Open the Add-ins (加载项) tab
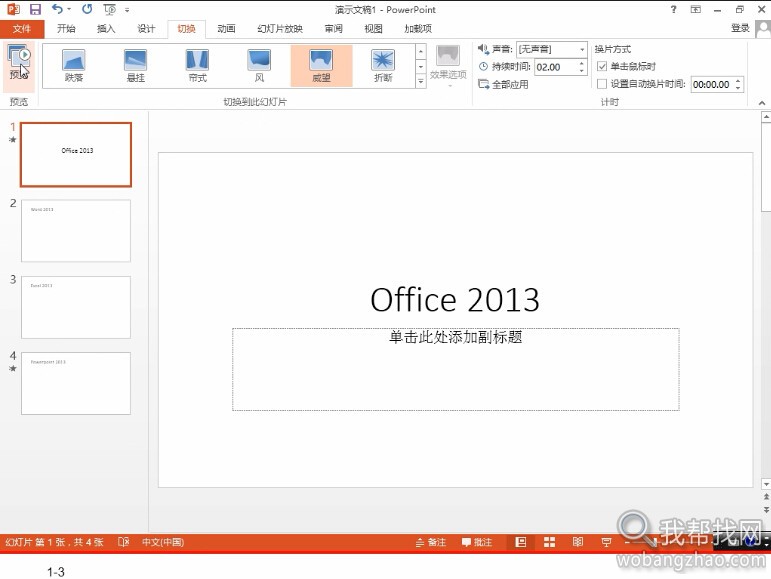771x579 pixels. pos(418,29)
